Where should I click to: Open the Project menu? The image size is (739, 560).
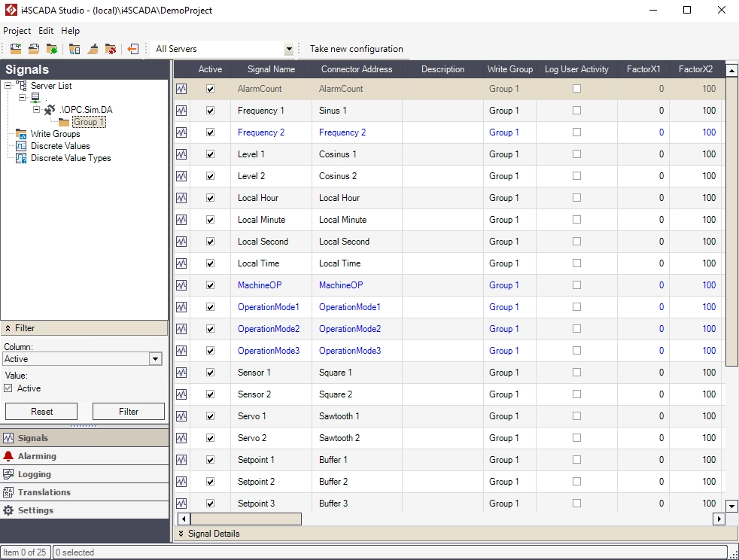click(17, 31)
